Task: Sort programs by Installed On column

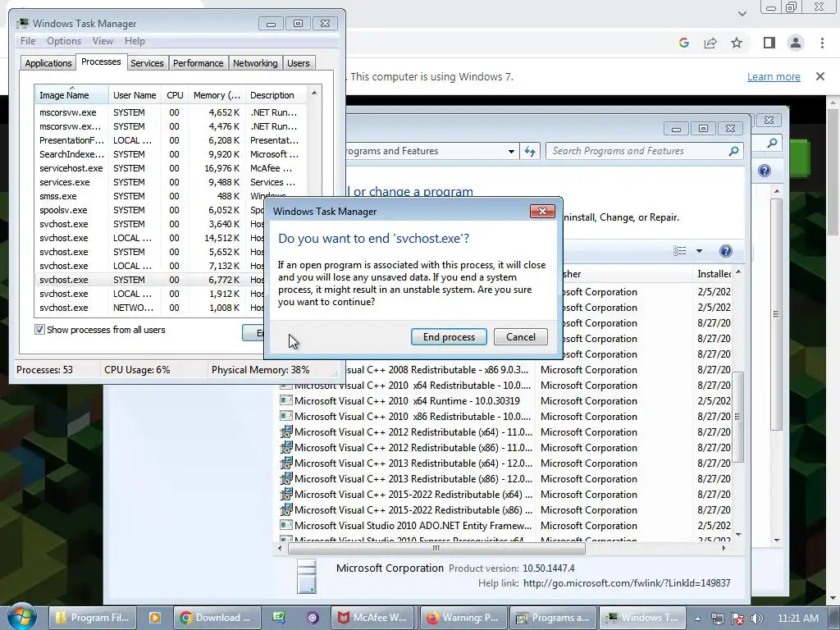Action: tap(713, 274)
